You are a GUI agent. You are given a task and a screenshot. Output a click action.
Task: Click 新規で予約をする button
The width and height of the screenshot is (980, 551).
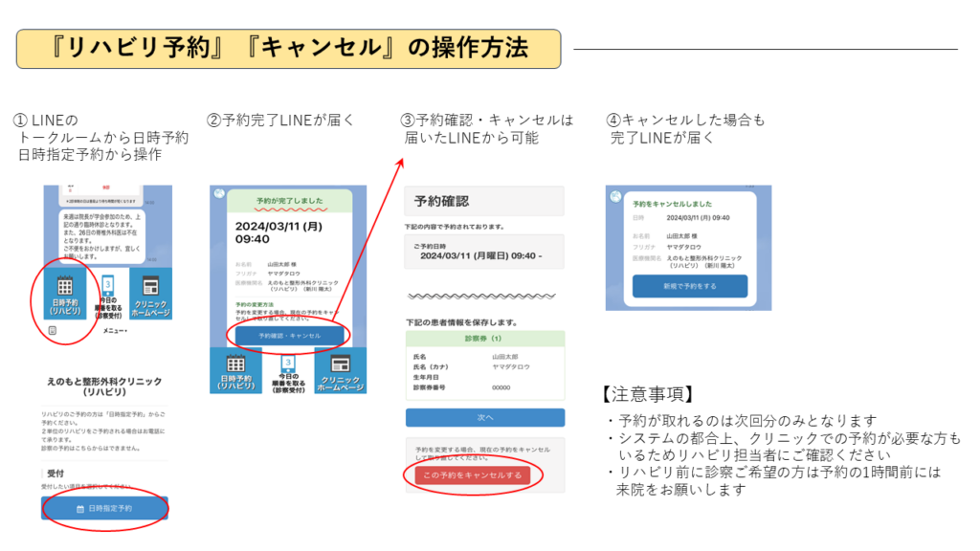click(x=689, y=286)
